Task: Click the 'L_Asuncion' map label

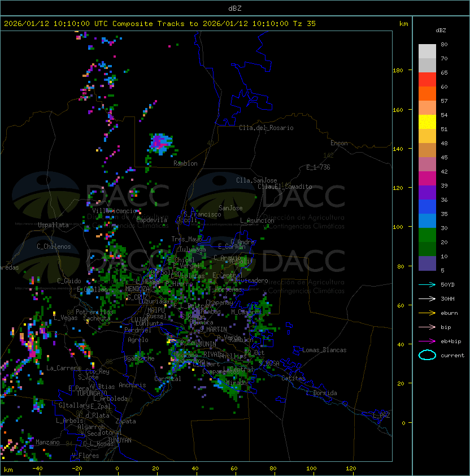Action: point(257,220)
